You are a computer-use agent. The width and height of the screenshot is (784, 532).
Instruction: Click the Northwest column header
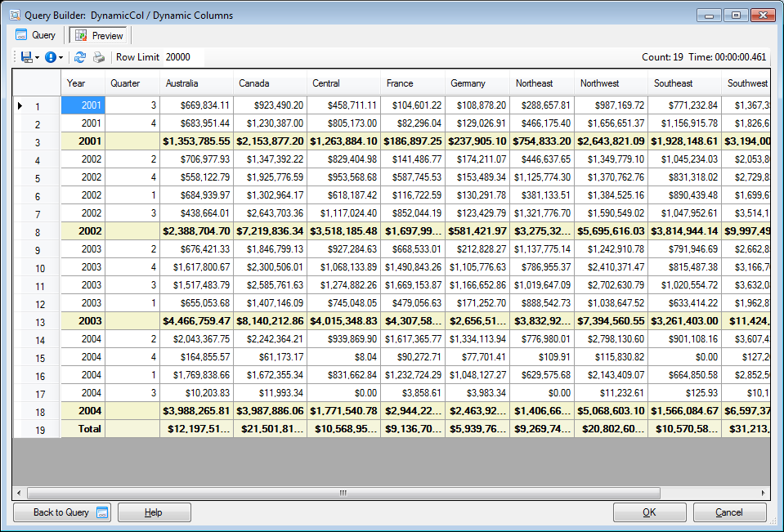tap(611, 83)
